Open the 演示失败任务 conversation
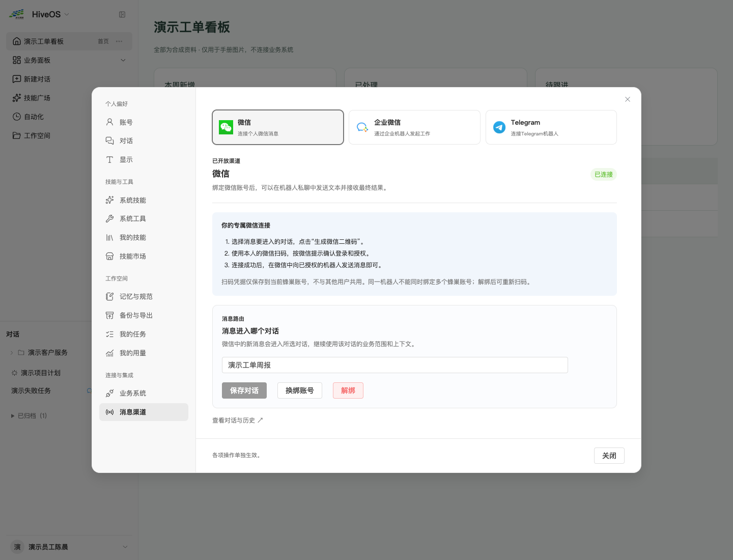This screenshot has width=733, height=560. click(x=31, y=390)
